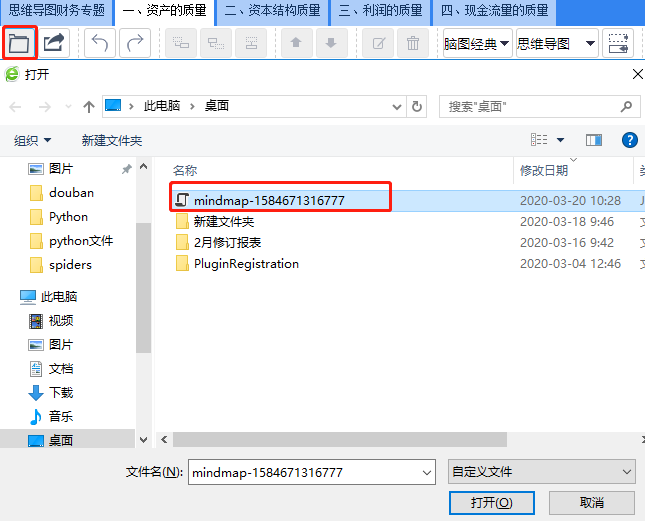This screenshot has width=645, height=521.
Task: Click the 取消 button
Action: (592, 502)
